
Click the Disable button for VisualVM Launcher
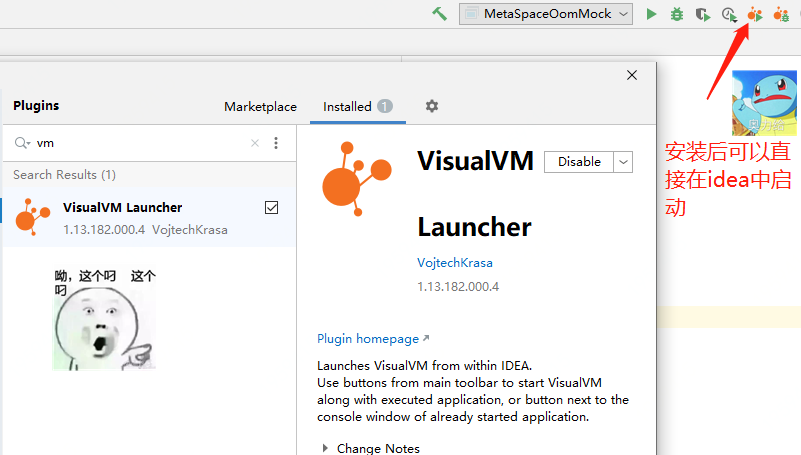[579, 162]
